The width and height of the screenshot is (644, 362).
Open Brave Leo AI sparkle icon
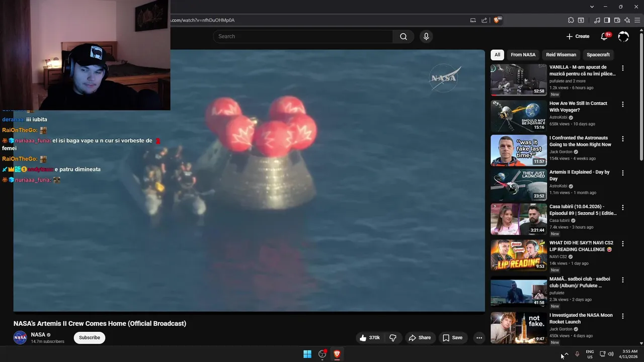click(x=627, y=20)
